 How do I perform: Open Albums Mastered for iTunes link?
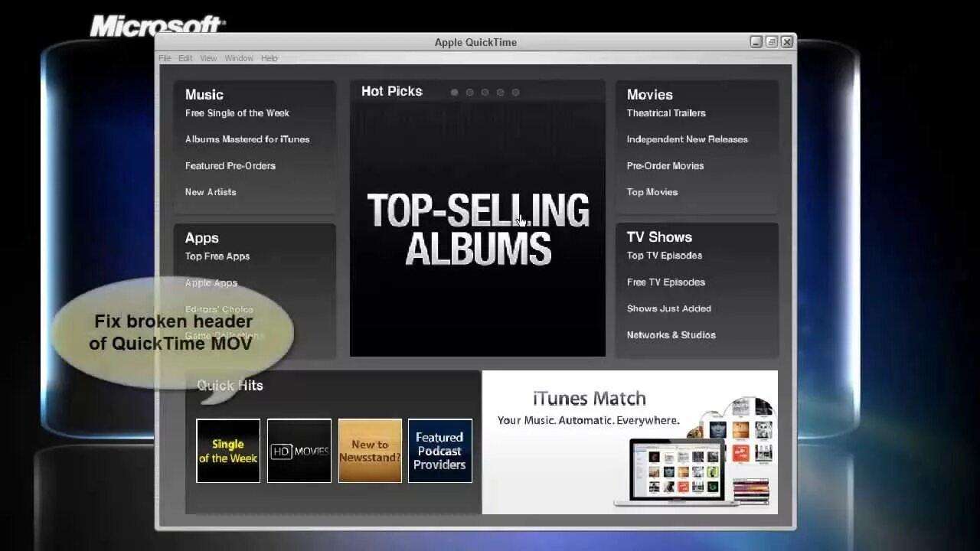[x=247, y=139]
